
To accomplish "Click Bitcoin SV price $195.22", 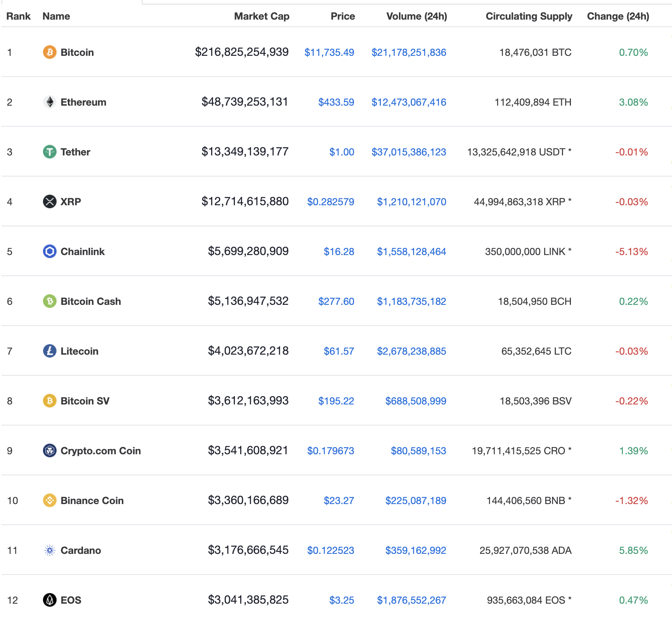I will (336, 401).
